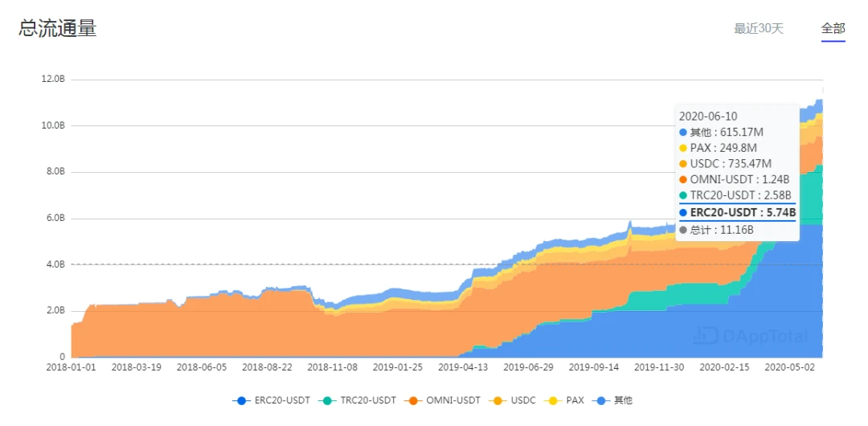
Task: Click the DAppTotal watermark logo
Action: click(750, 335)
